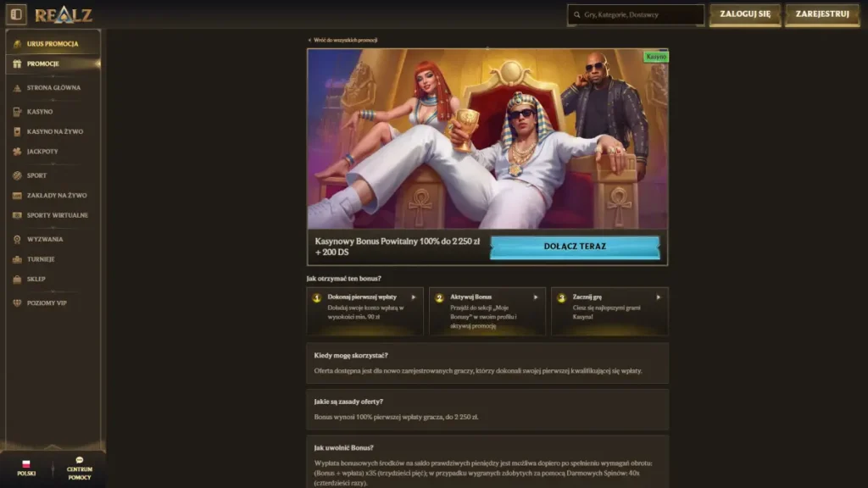This screenshot has height=488, width=868.
Task: Click the Poziomy VIP diamond icon
Action: click(17, 302)
